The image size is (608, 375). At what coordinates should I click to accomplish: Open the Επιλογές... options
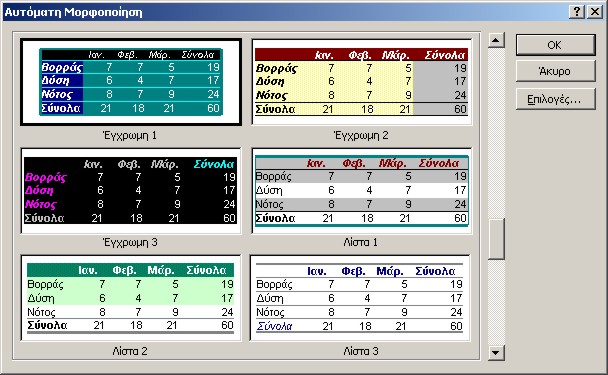[555, 99]
